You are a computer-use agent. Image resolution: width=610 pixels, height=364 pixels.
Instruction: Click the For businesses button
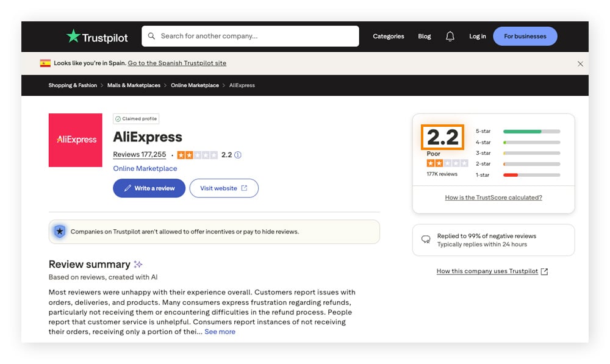click(525, 36)
